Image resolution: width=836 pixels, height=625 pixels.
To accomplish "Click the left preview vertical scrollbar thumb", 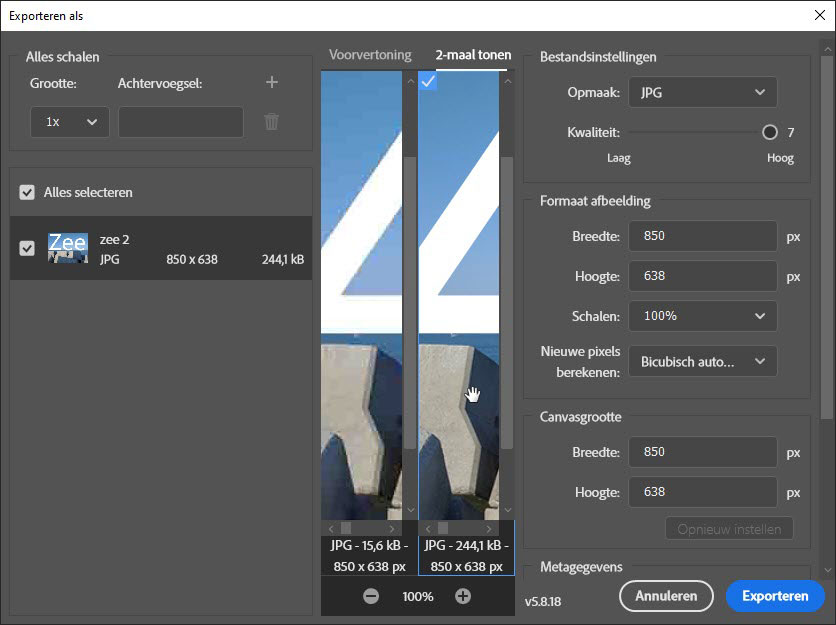I will coord(410,302).
